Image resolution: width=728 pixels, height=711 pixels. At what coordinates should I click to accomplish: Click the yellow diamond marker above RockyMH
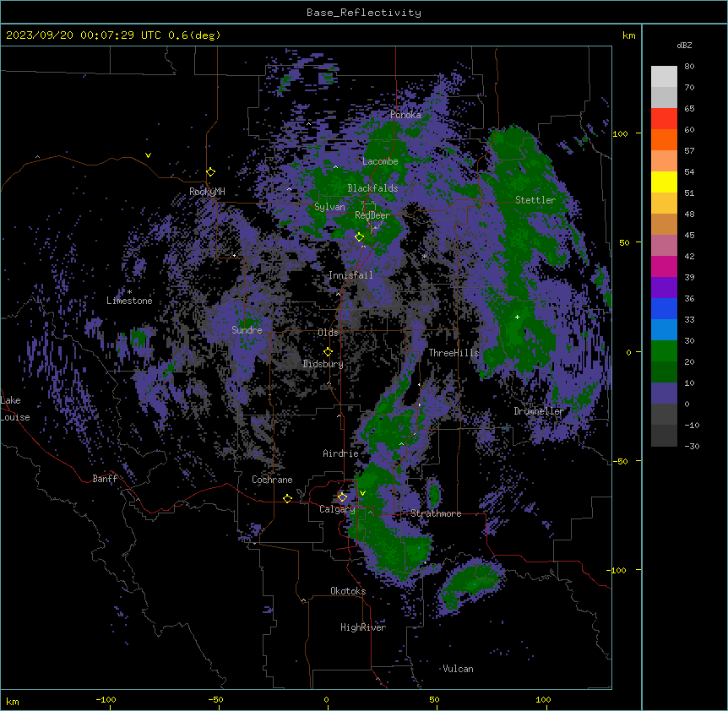tap(211, 172)
